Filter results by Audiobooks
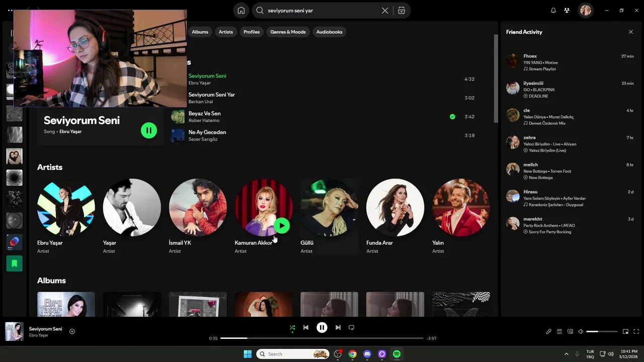This screenshot has height=362, width=644. pyautogui.click(x=330, y=32)
